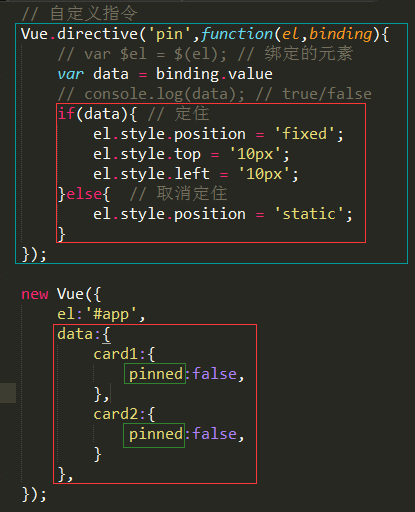This screenshot has width=415, height=512.
Task: Click the 'function' keyword in Vue.directive line
Action: [237, 34]
